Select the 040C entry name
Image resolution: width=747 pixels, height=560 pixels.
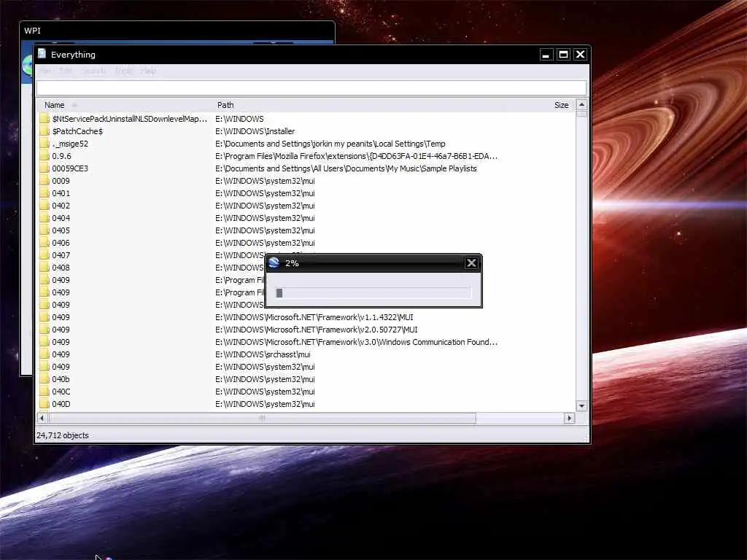click(x=61, y=392)
